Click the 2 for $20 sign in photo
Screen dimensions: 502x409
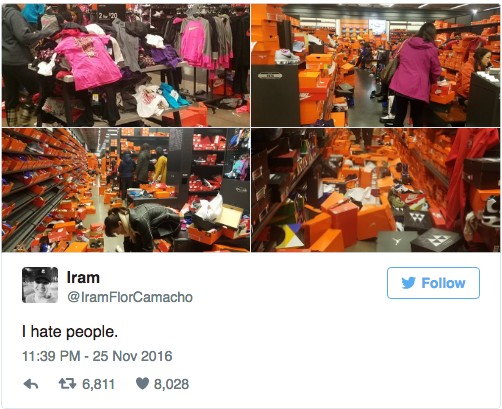click(108, 15)
